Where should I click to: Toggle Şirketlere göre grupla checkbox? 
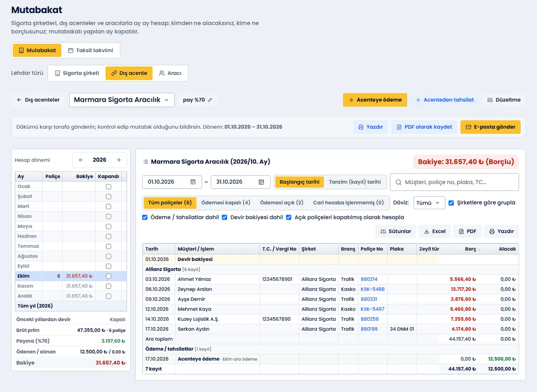(x=451, y=203)
